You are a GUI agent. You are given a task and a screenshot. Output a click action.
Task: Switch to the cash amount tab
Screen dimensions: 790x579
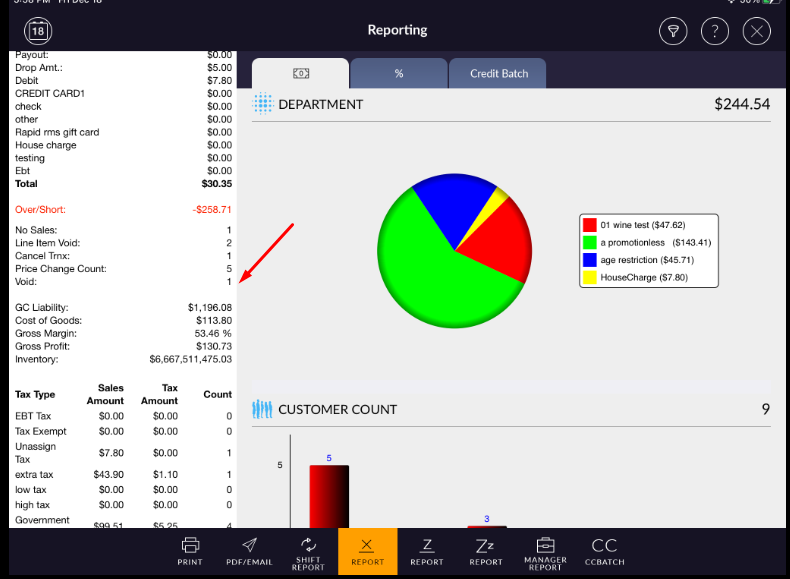300,74
